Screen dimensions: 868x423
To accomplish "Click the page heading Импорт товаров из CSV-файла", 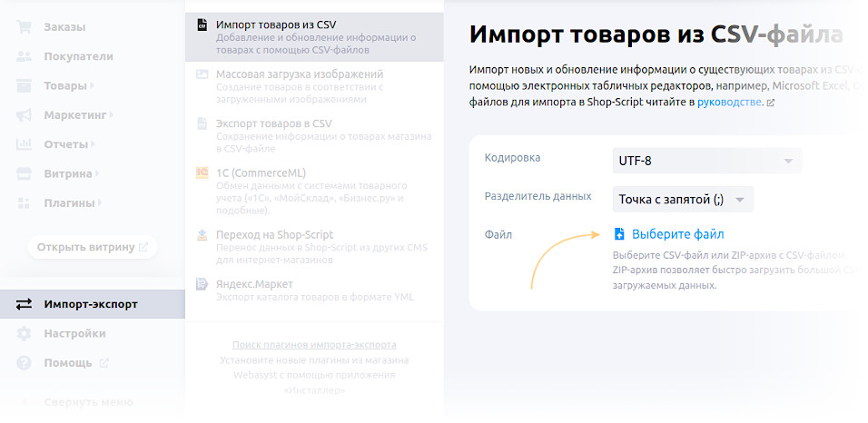I will (x=656, y=34).
